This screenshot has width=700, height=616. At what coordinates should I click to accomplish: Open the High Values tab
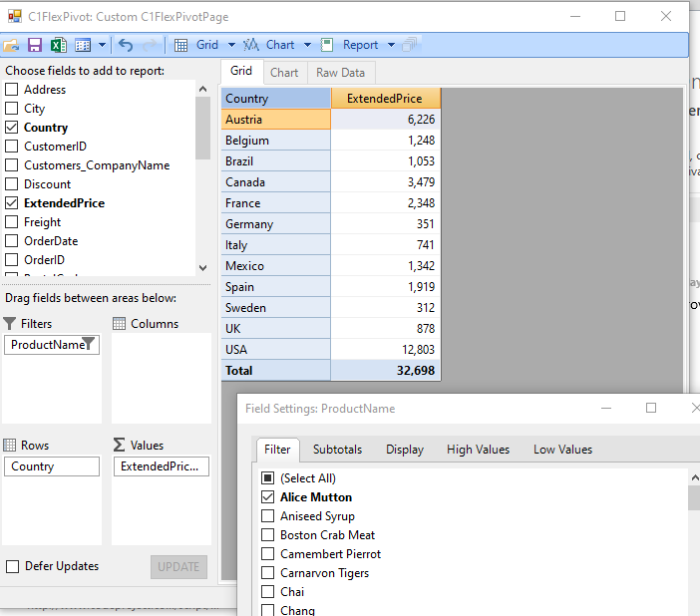[x=478, y=450]
